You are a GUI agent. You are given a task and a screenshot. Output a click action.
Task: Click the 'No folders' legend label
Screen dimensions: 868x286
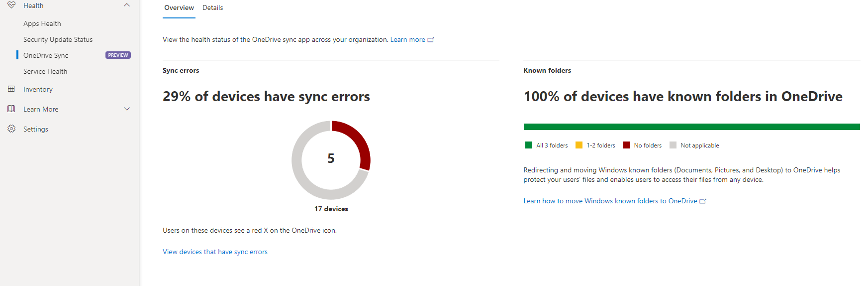[x=648, y=145]
